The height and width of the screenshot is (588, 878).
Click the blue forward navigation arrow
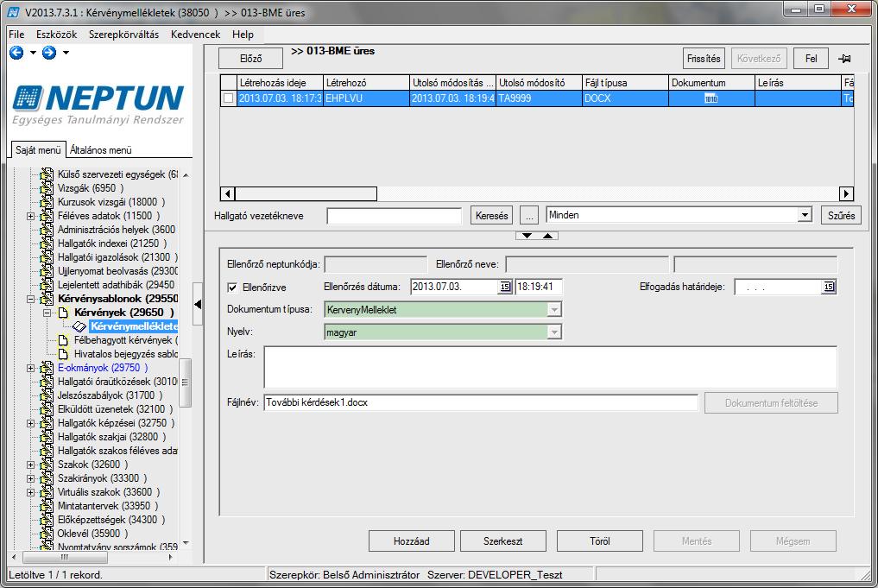49,53
